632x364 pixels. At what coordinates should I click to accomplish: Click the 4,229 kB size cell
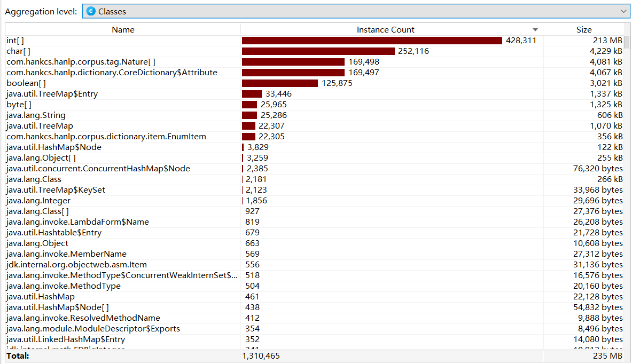pos(606,51)
